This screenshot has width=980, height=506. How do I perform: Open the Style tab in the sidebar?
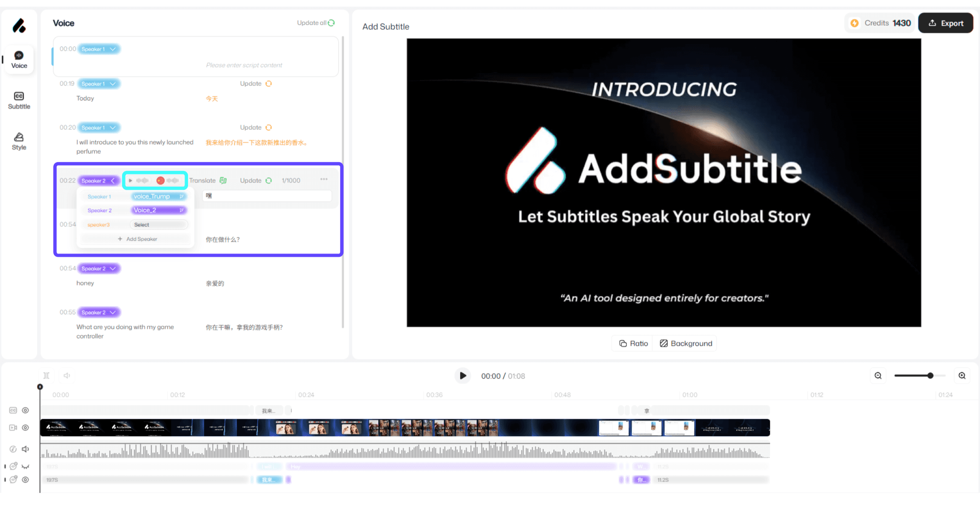[19, 141]
